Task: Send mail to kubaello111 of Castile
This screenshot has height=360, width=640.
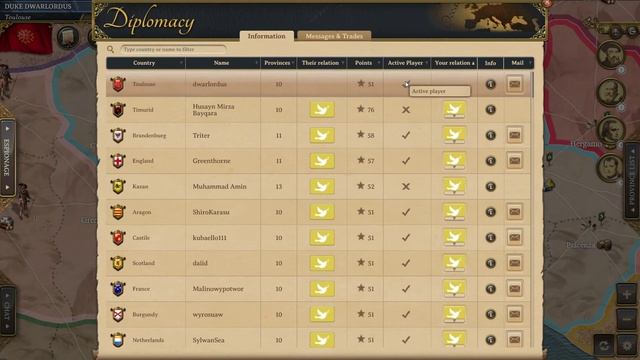Action: pos(515,238)
